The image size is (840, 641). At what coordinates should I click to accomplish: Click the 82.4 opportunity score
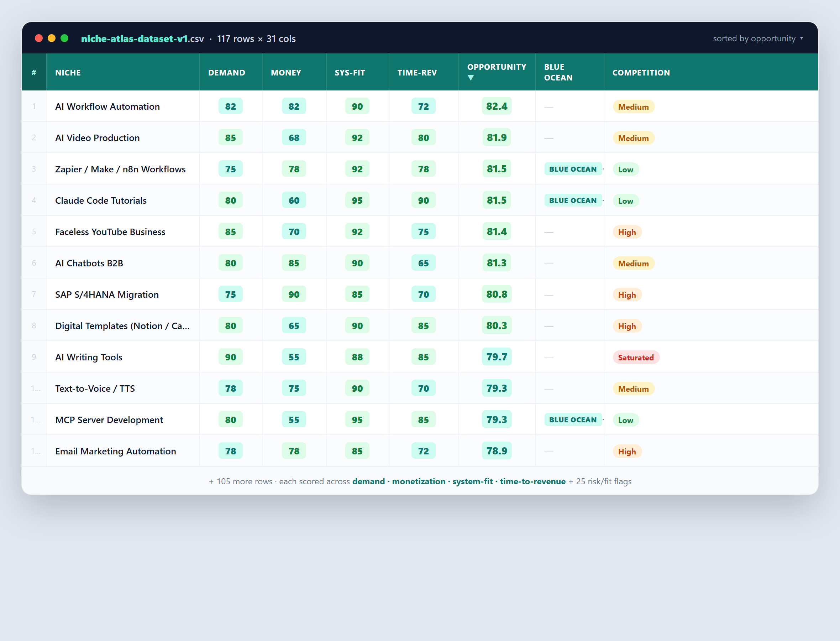(497, 106)
